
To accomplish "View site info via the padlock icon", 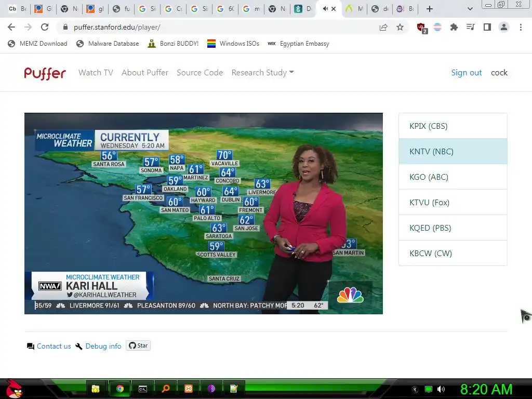I will (x=65, y=27).
